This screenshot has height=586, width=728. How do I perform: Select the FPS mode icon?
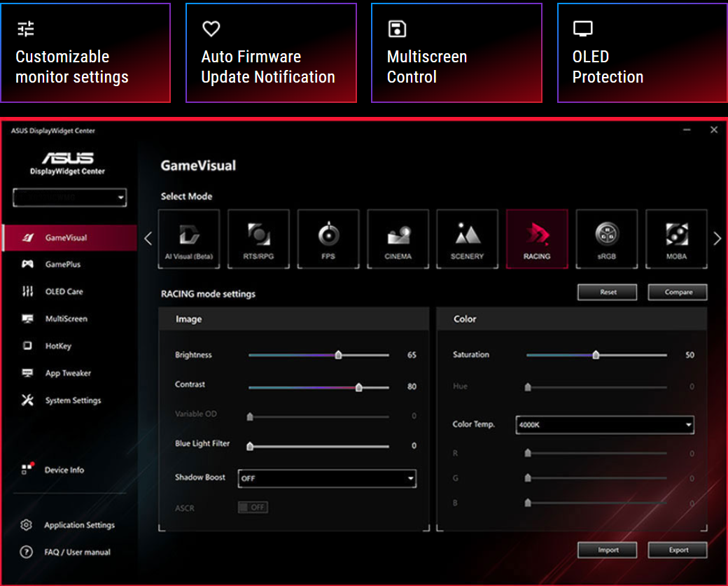pos(328,239)
